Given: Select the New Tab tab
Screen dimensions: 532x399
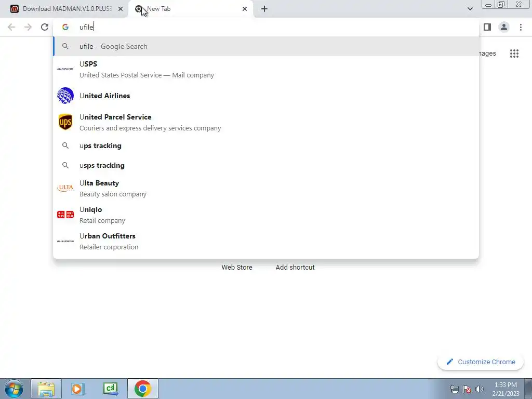Looking at the screenshot, I should point(190,9).
